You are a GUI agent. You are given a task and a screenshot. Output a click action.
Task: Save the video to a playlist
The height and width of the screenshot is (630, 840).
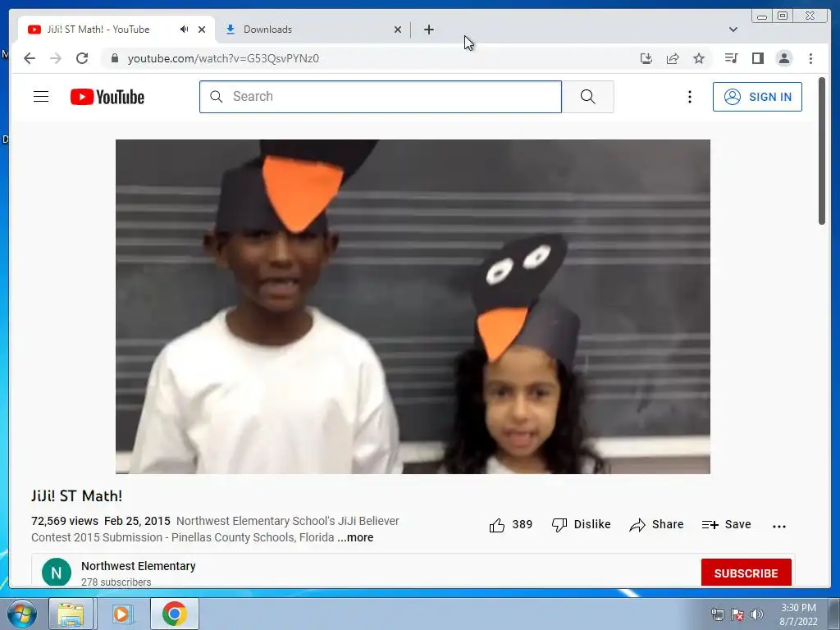(727, 524)
